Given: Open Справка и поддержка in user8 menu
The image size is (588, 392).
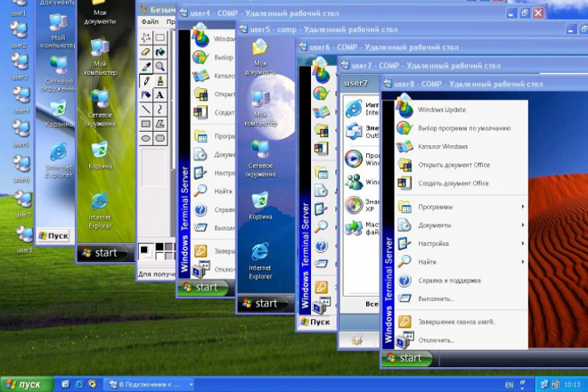Looking at the screenshot, I should point(461,281).
